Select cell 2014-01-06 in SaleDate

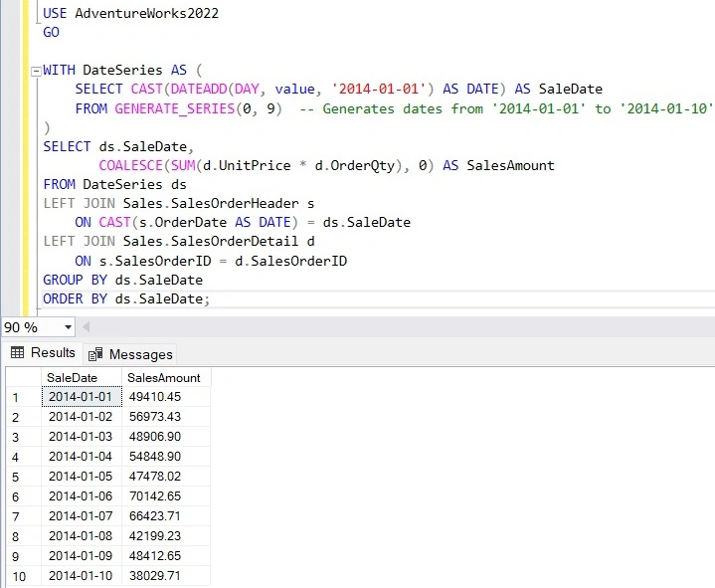pyautogui.click(x=82, y=495)
